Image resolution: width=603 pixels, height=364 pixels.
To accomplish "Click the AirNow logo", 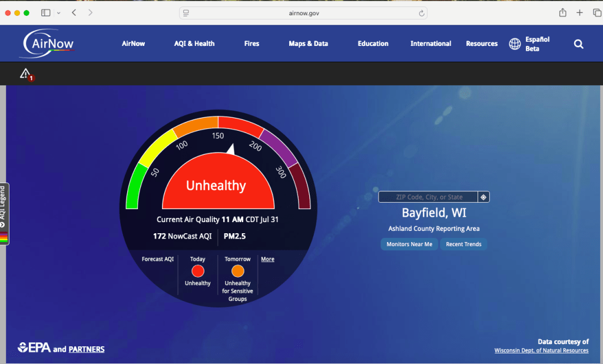I will 46,43.
